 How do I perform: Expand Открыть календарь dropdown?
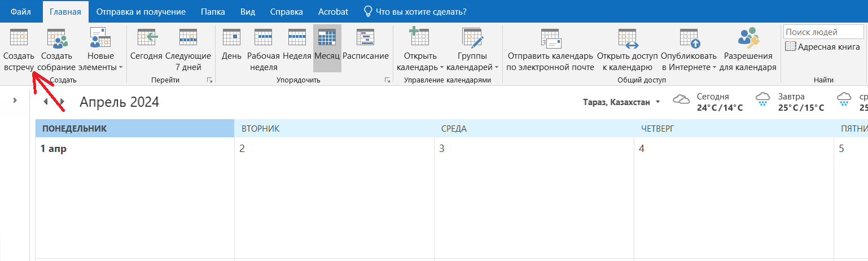pyautogui.click(x=420, y=61)
